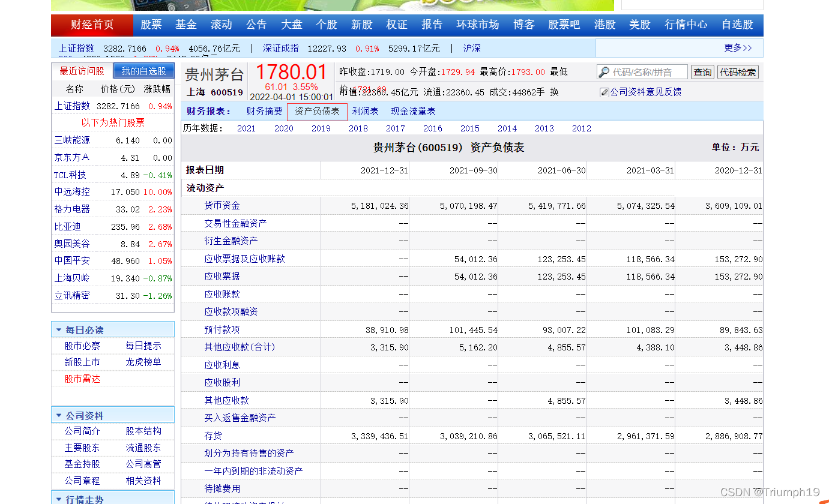The image size is (829, 504).
Task: Click the 更多>> link
Action: tap(738, 47)
